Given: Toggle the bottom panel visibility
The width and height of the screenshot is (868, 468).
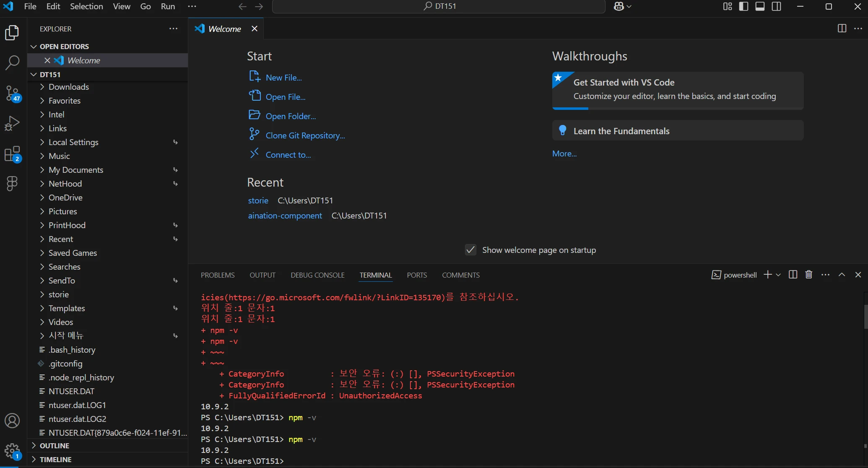Looking at the screenshot, I should click(760, 6).
